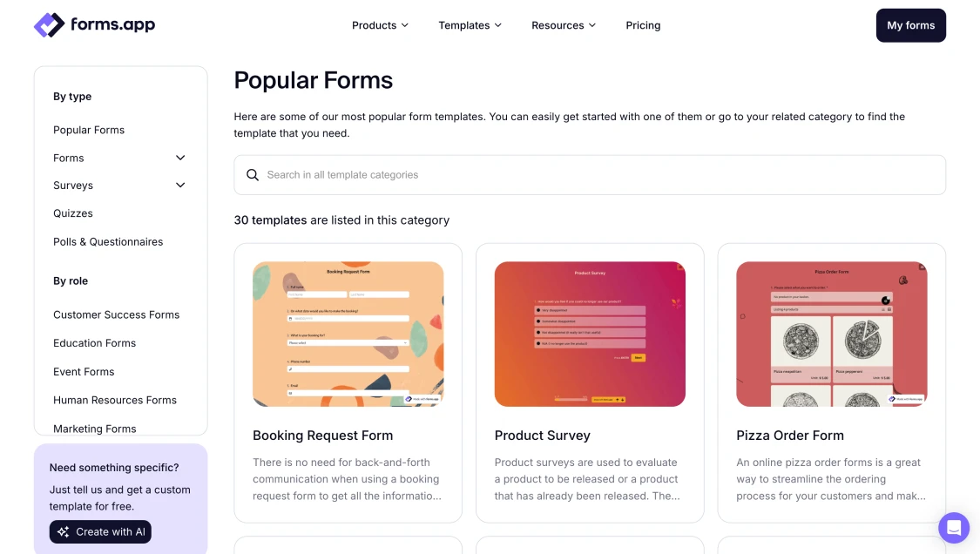This screenshot has height=554, width=980.
Task: Click the Products menu chevron
Action: coord(407,25)
